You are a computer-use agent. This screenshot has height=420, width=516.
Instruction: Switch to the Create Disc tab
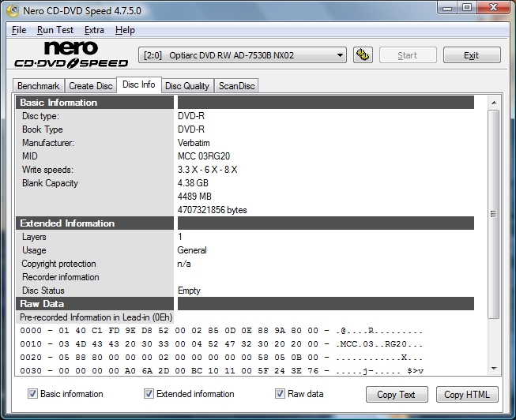(x=91, y=86)
